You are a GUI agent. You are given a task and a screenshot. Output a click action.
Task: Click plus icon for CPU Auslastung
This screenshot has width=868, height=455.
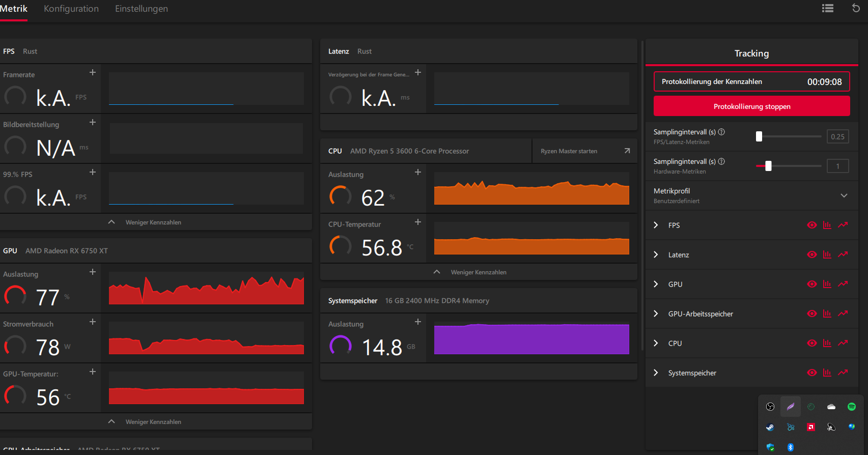pos(418,172)
